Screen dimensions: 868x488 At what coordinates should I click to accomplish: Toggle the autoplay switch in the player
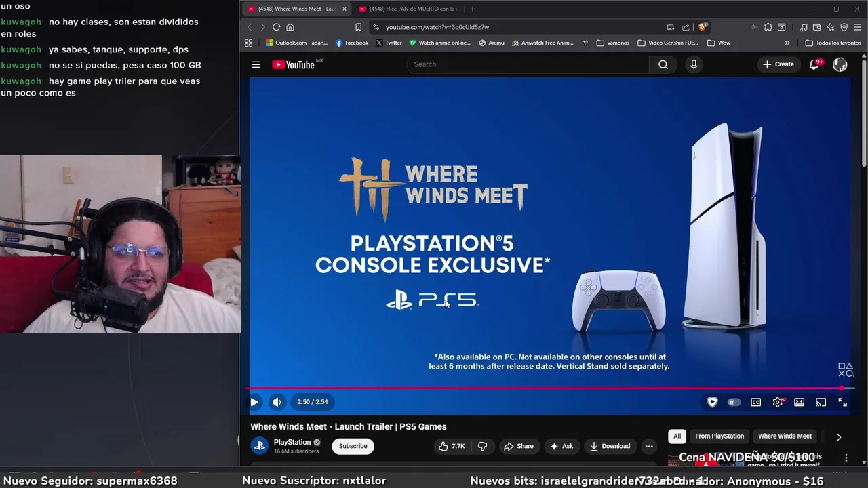pos(734,402)
